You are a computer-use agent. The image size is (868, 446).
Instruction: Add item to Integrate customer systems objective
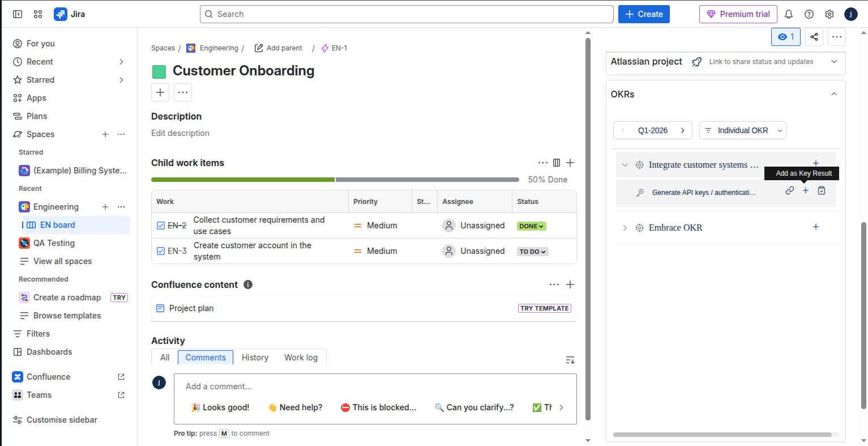point(816,163)
